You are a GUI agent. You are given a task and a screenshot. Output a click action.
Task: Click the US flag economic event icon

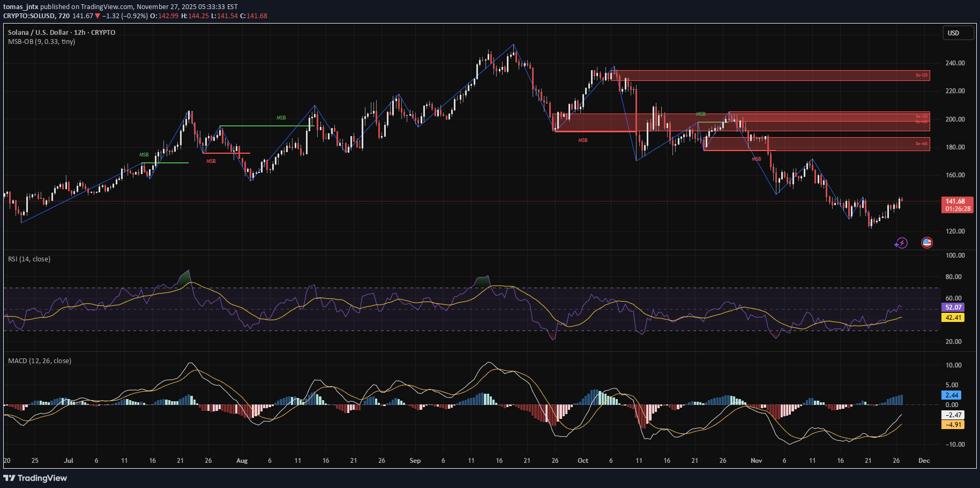(x=926, y=243)
